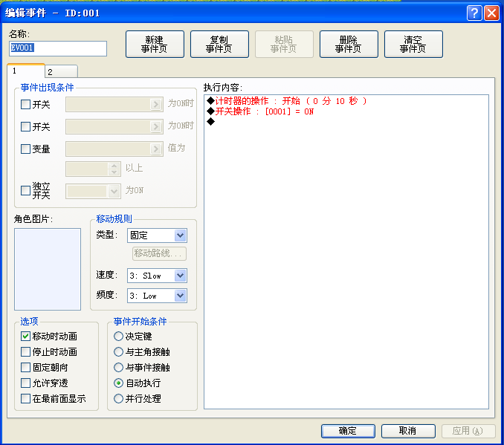This screenshot has width=504, height=445.
Task: Click the 角色图片 character graphic box
Action: click(x=48, y=269)
